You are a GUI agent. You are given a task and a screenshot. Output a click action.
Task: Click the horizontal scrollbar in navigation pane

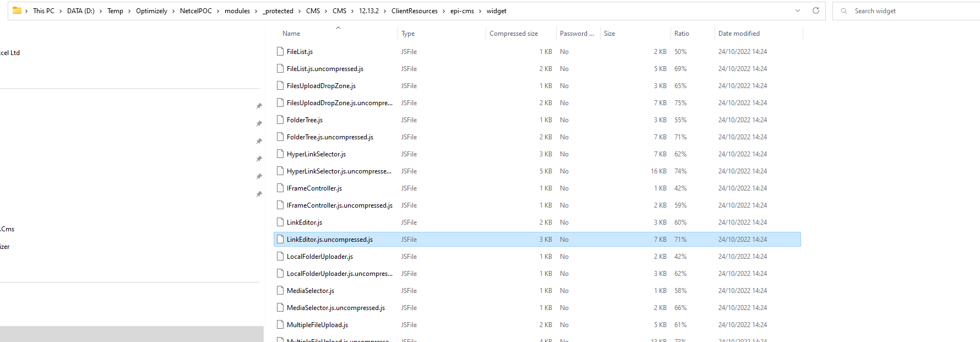(132, 334)
